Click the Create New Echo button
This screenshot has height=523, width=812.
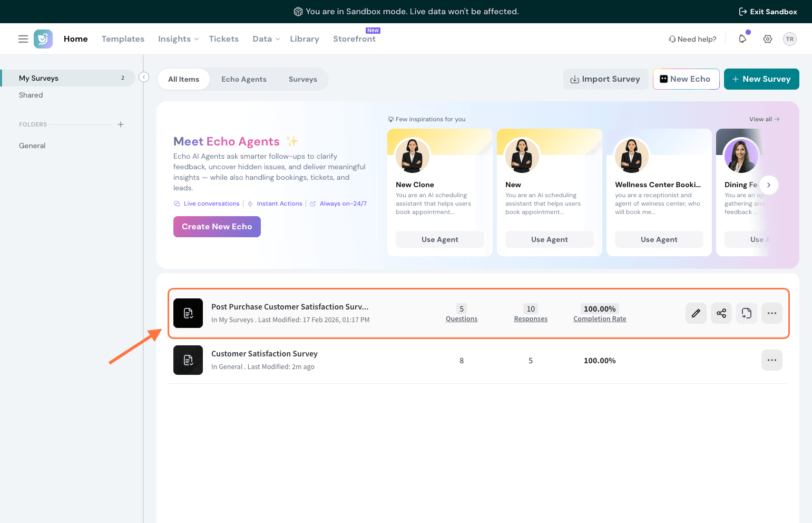pos(217,227)
